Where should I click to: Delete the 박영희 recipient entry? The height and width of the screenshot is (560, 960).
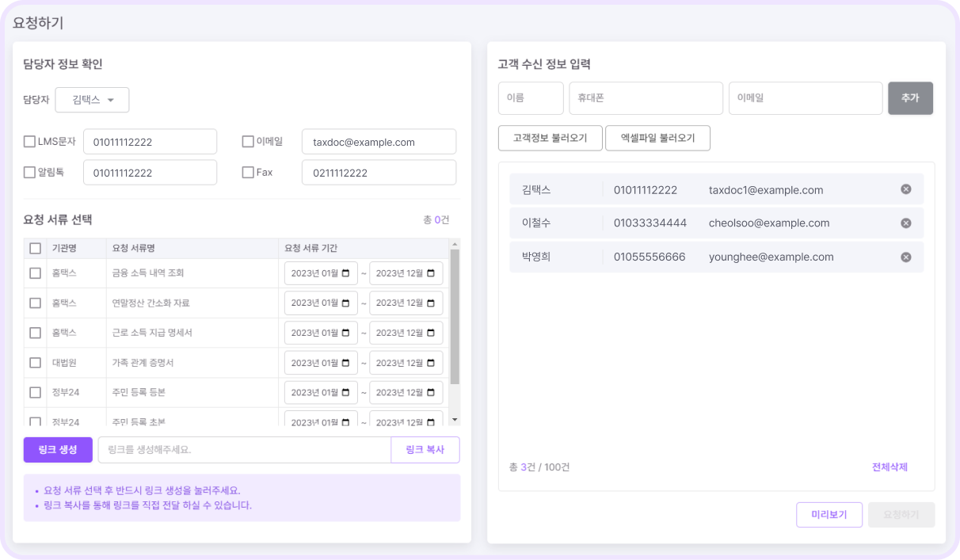pyautogui.click(x=906, y=257)
